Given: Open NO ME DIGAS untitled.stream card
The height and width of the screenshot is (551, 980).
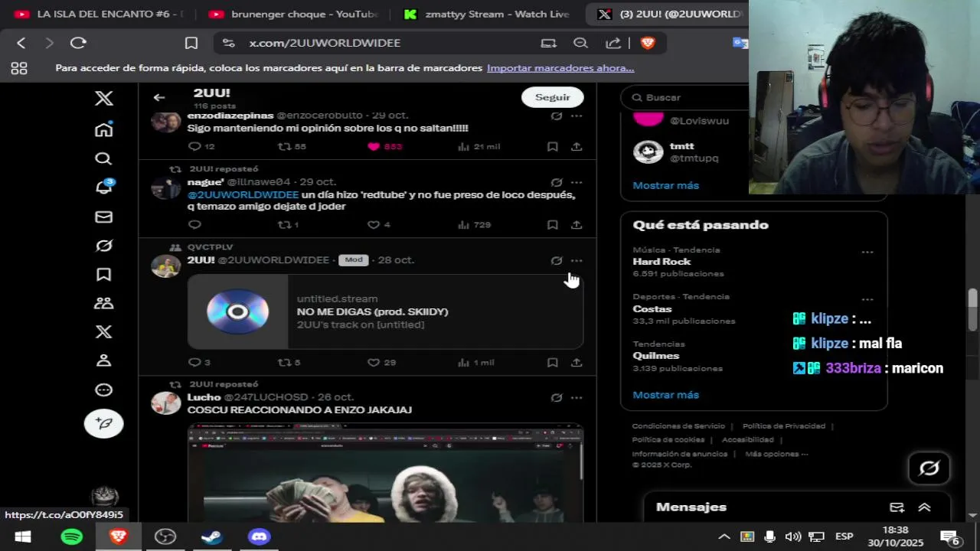Looking at the screenshot, I should (385, 311).
